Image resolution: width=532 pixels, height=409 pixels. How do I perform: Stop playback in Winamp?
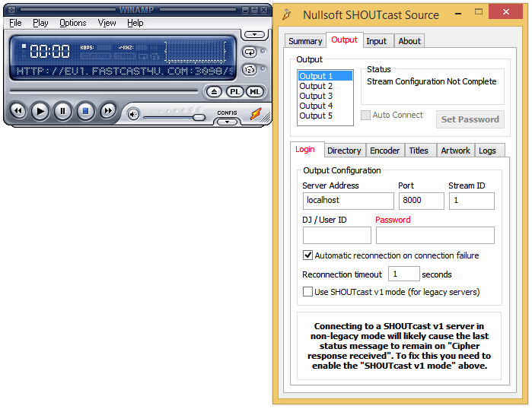(x=85, y=111)
